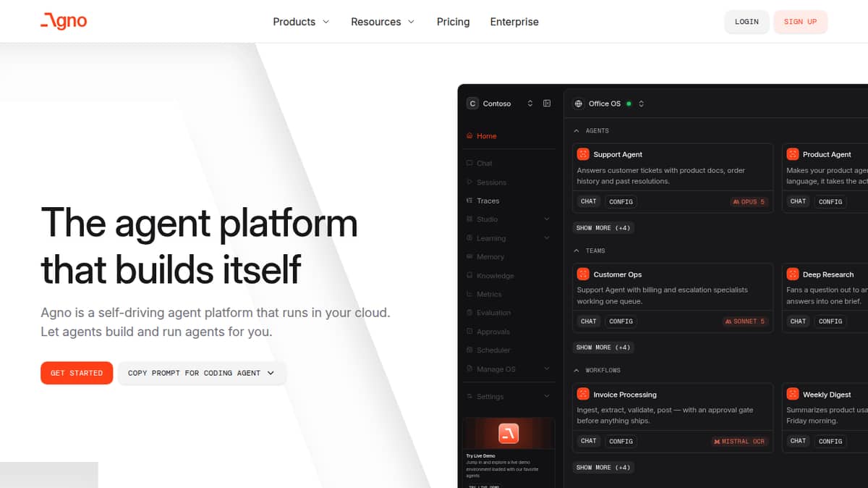868x488 pixels.
Task: Collapse the Teams section
Action: [576, 251]
